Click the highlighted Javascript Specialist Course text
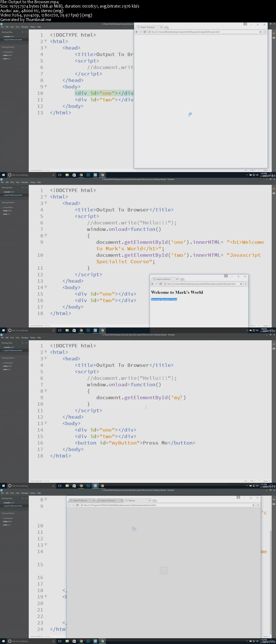Screen dimensions: 276x644 point(164,299)
